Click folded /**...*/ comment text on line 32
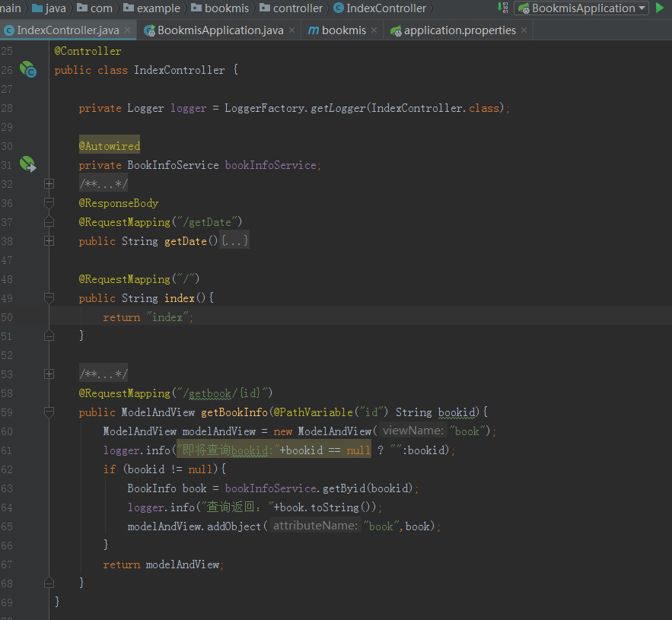The height and width of the screenshot is (620, 672). pyautogui.click(x=104, y=184)
